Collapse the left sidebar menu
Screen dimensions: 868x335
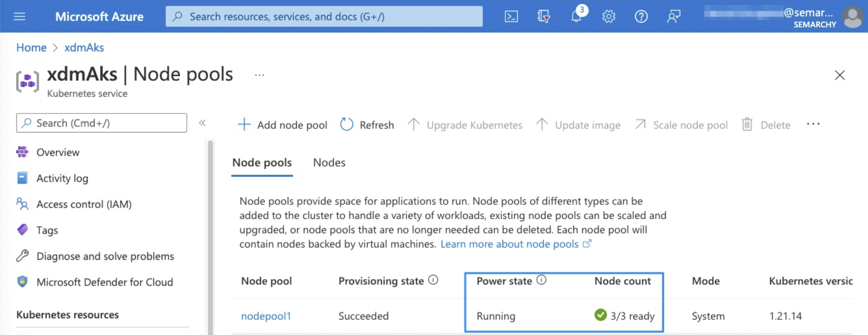202,123
